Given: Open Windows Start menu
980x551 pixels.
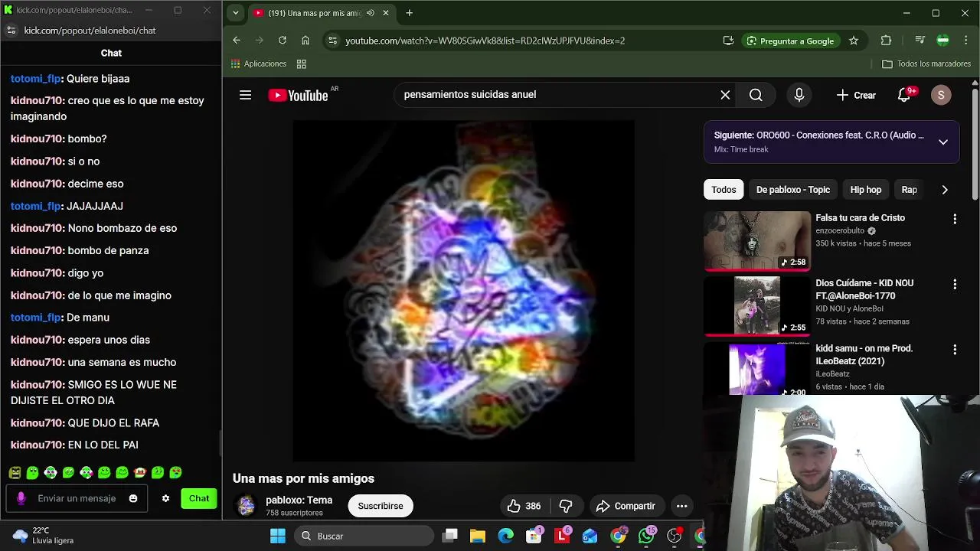Looking at the screenshot, I should [278, 536].
